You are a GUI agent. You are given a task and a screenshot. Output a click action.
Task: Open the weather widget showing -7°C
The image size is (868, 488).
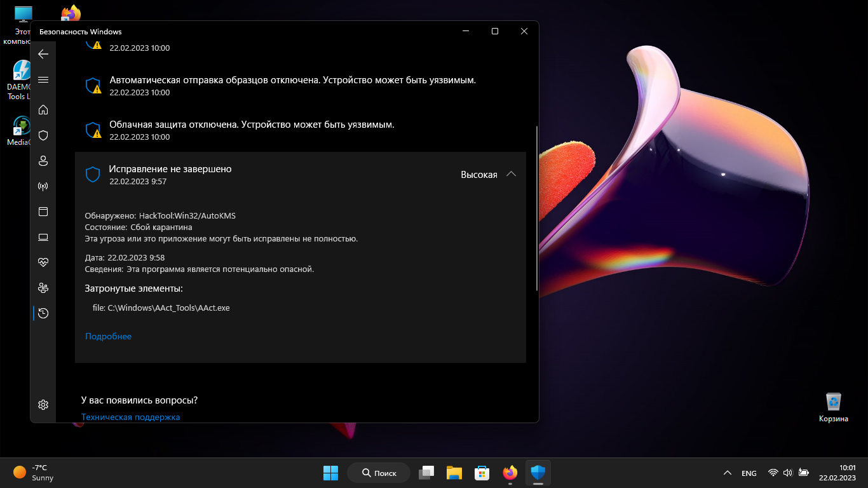34,473
